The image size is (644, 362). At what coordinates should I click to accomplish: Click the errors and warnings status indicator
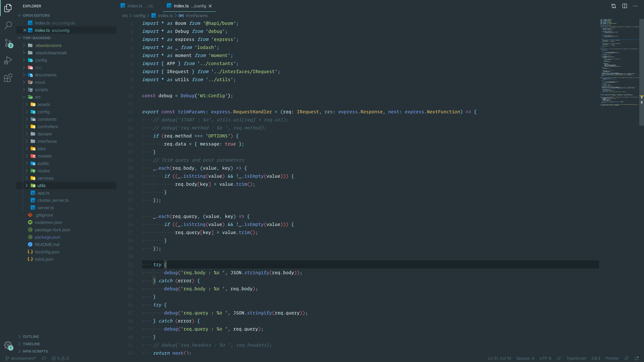tap(60, 358)
